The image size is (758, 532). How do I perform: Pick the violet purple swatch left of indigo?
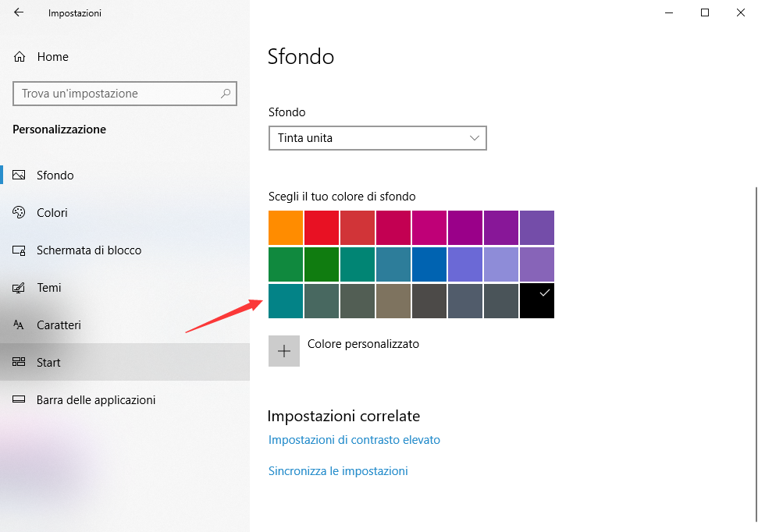click(x=501, y=228)
